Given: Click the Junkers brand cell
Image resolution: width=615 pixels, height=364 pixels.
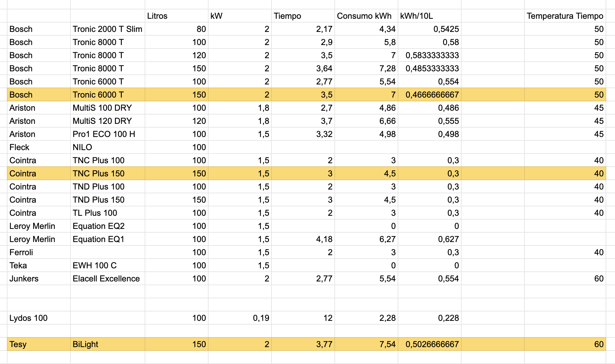Looking at the screenshot, I should pos(39,279).
